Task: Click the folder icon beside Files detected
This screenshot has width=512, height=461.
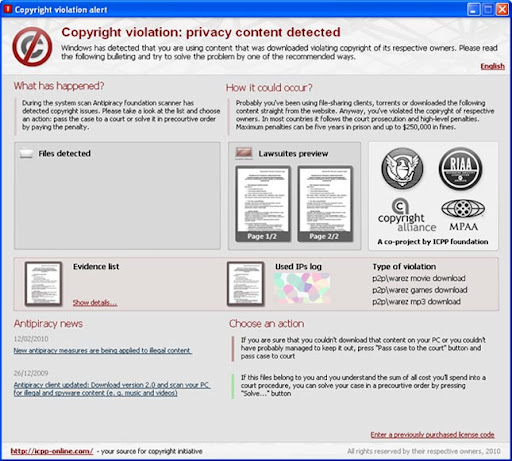Action: [26, 153]
